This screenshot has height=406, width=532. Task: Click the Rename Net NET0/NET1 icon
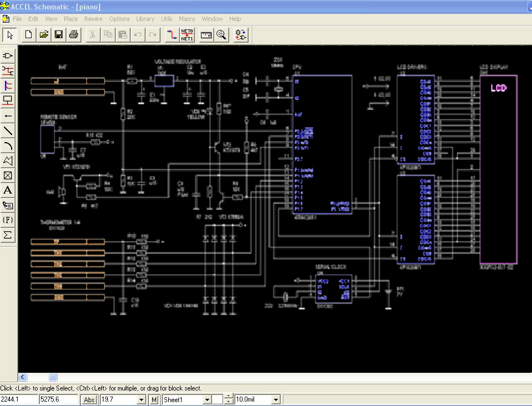187,35
